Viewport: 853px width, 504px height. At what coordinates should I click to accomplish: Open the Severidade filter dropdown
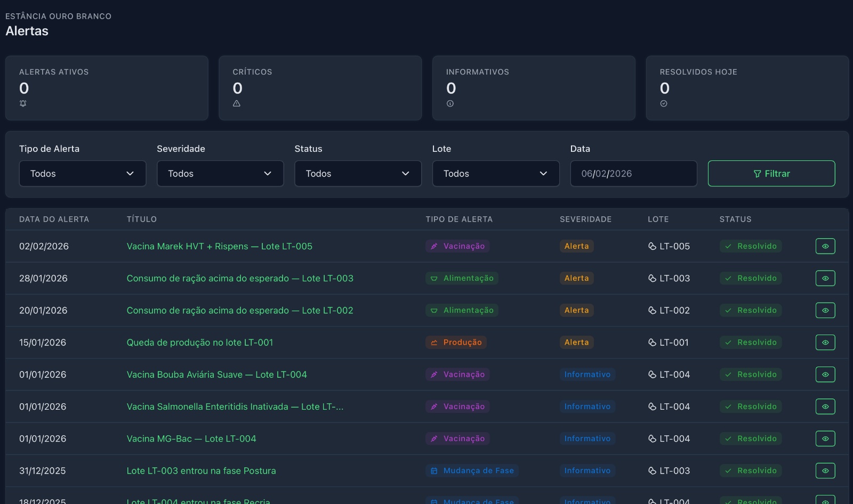coord(220,174)
